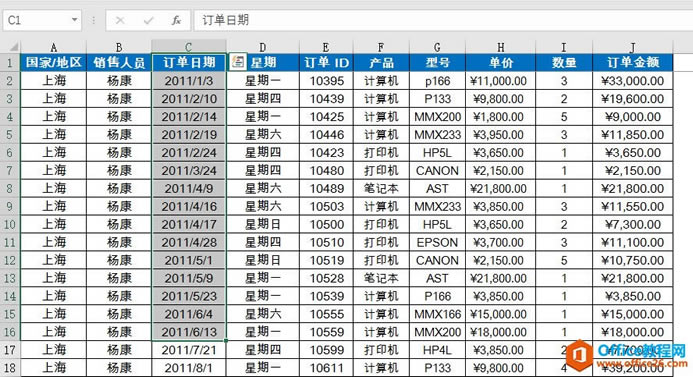The image size is (693, 377).
Task: Click the 数量 header cell
Action: [564, 62]
